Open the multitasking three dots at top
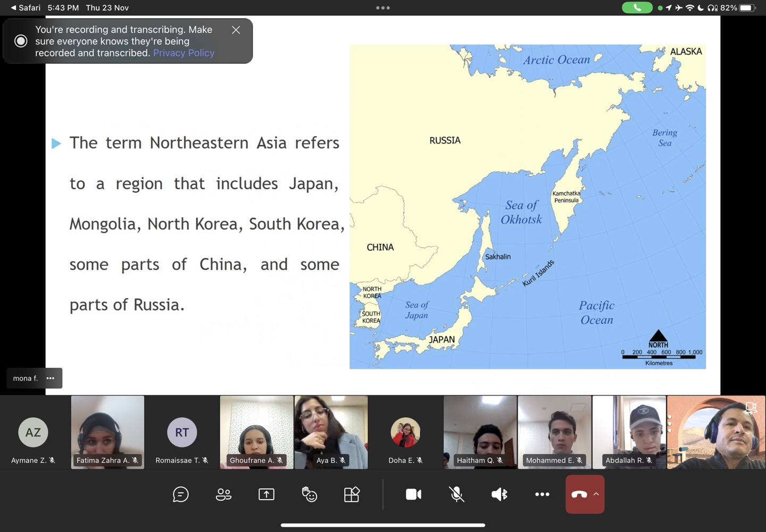This screenshot has width=766, height=532. tap(383, 7)
